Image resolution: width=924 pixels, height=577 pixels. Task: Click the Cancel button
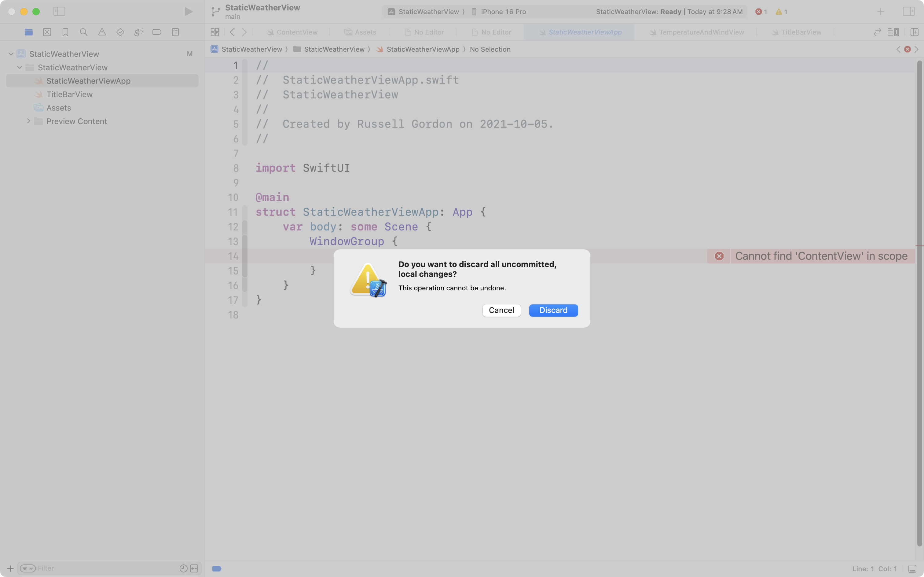(x=501, y=310)
